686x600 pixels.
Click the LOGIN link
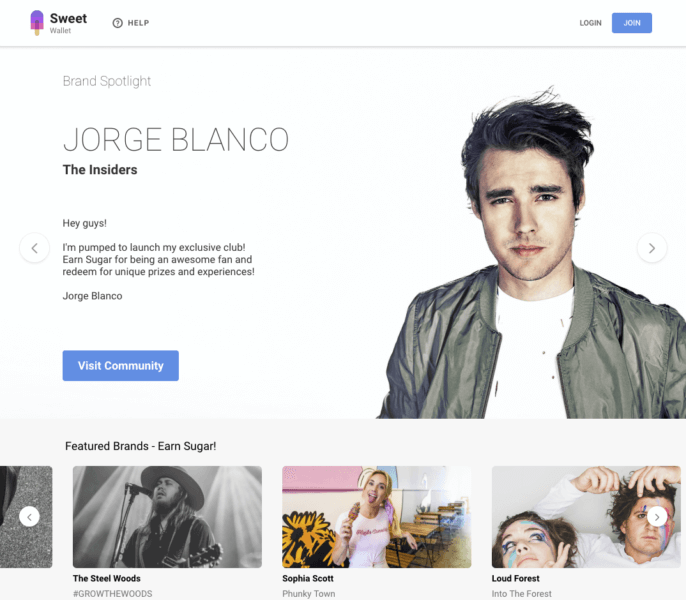(x=590, y=23)
